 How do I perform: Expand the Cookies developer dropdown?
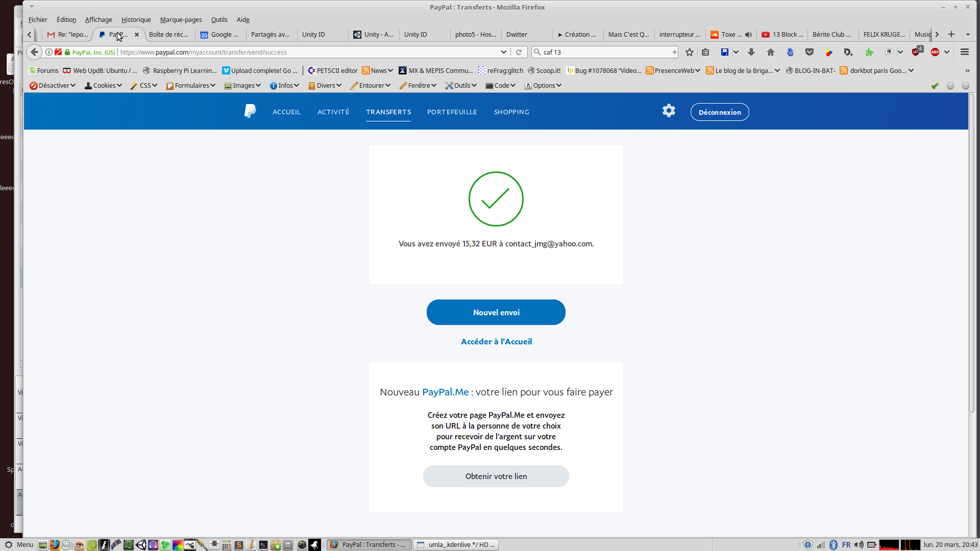coord(103,85)
